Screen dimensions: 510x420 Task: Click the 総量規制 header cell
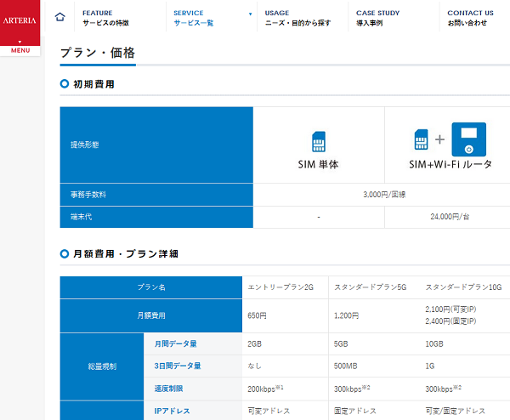102,366
